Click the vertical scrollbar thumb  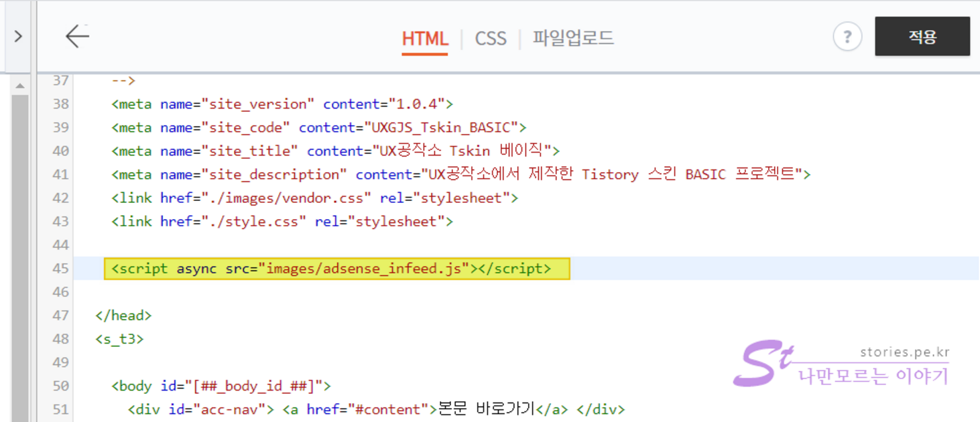[x=20, y=255]
